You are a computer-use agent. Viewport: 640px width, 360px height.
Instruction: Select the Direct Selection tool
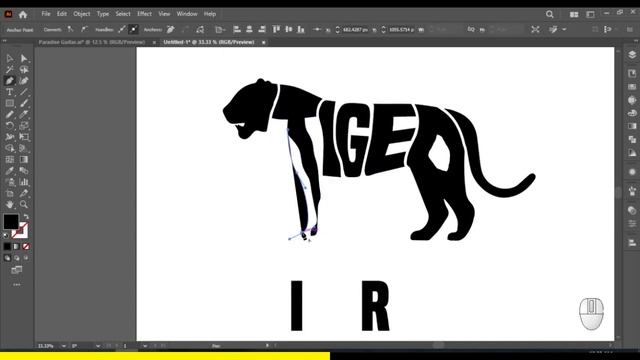pos(24,58)
